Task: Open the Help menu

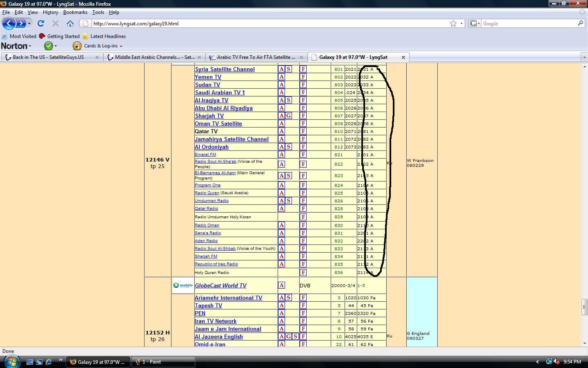Action: coord(114,12)
